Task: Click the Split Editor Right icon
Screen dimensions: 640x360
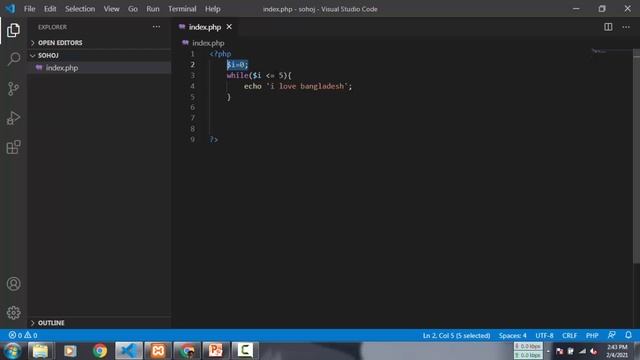Action: (x=608, y=27)
